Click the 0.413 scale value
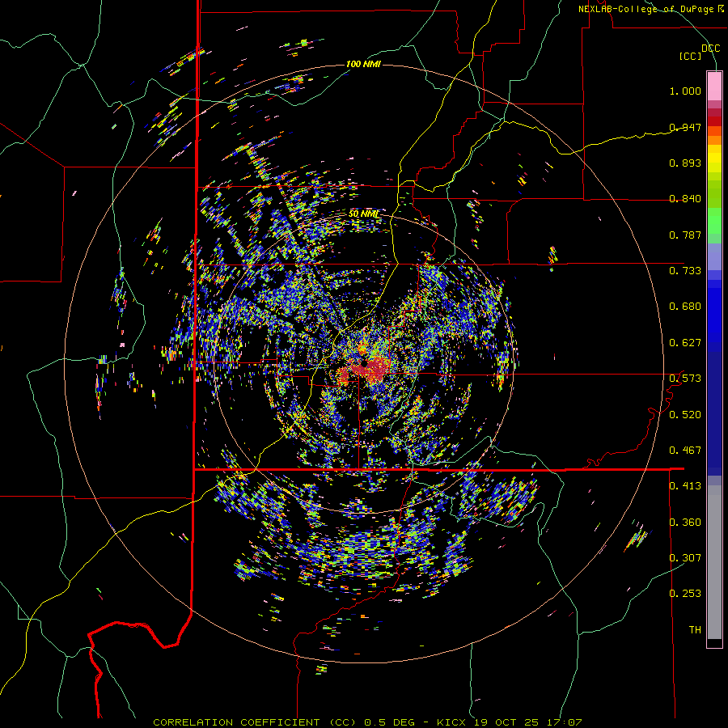The width and height of the screenshot is (728, 728). [x=685, y=486]
